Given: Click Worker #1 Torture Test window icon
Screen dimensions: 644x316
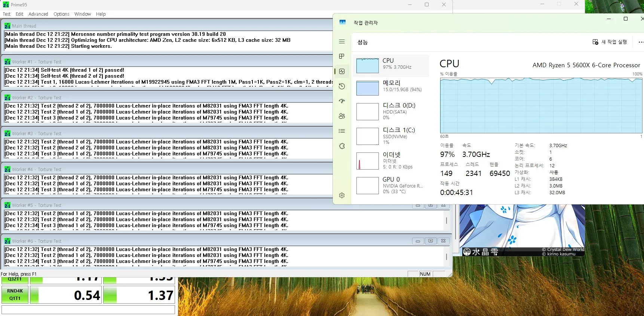Looking at the screenshot, I should (7, 62).
